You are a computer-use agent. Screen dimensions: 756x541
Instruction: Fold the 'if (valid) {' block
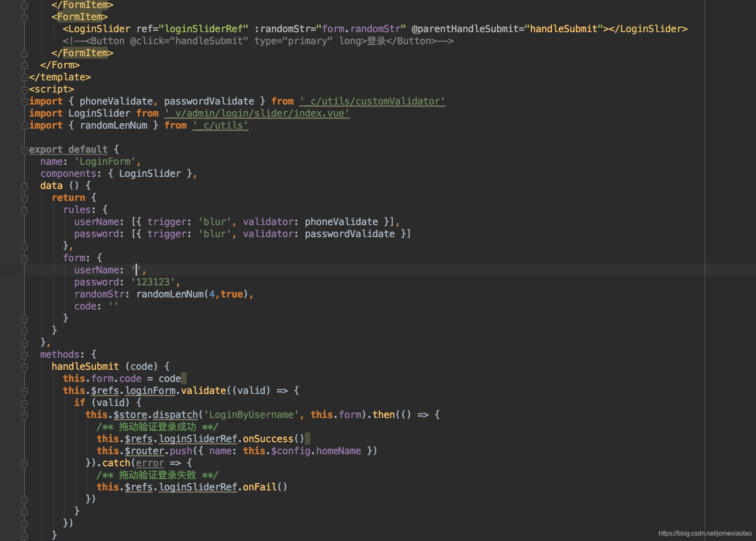tap(25, 403)
